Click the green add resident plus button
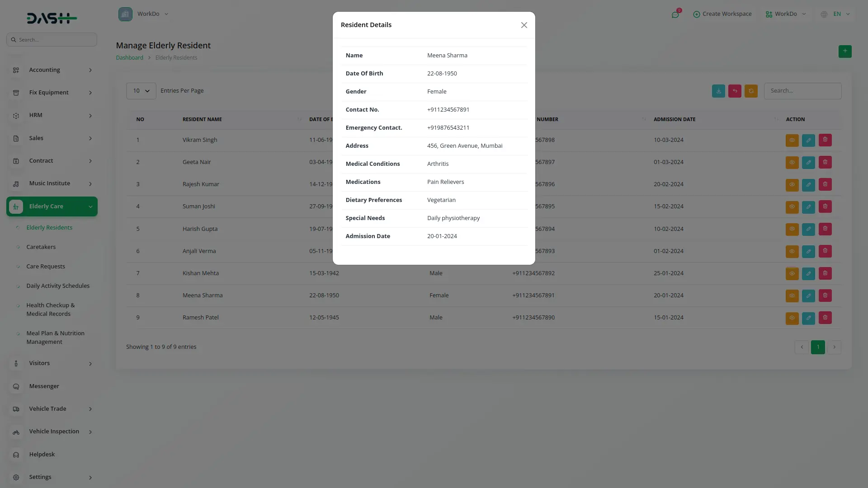 [844, 51]
